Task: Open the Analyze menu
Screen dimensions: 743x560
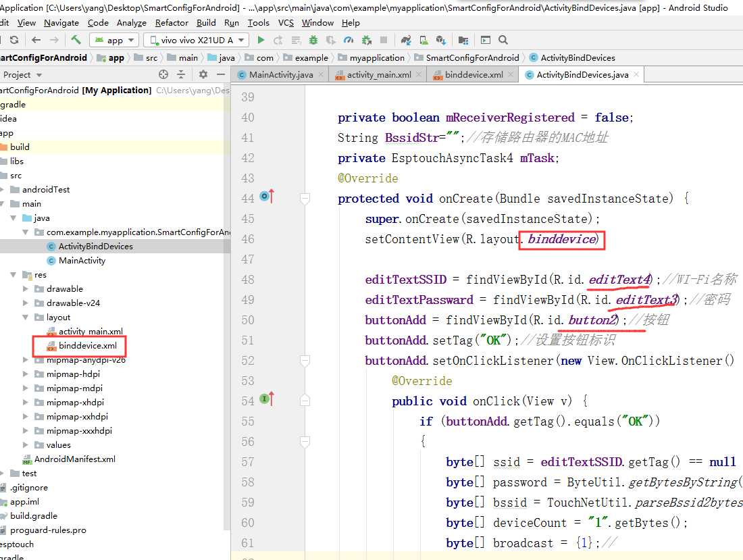Action: (x=132, y=23)
